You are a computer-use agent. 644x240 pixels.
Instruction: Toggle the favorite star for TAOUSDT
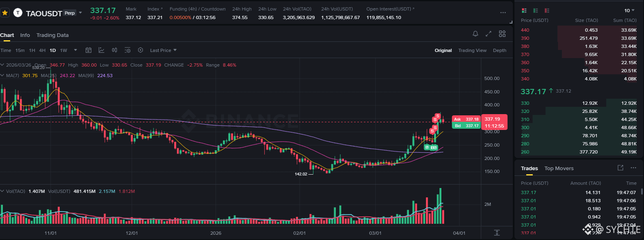click(x=5, y=13)
